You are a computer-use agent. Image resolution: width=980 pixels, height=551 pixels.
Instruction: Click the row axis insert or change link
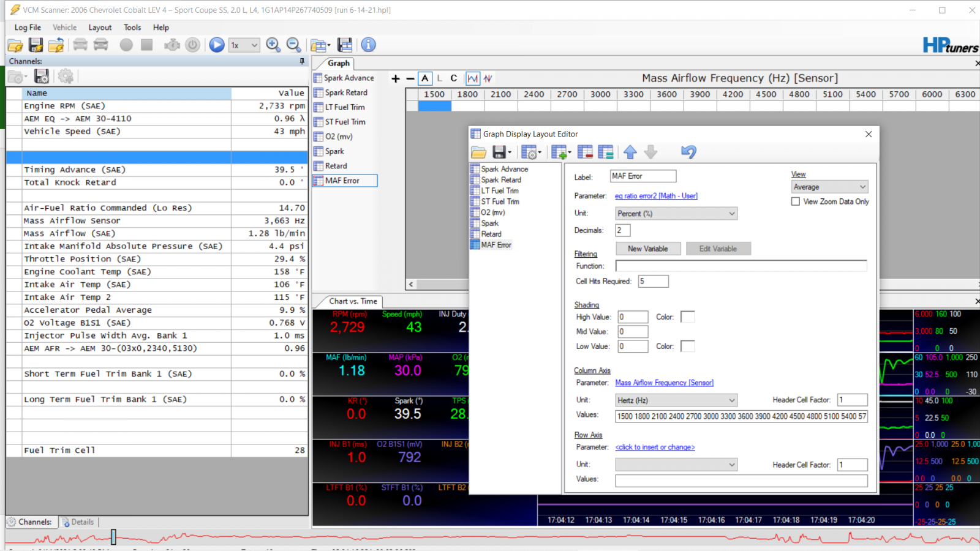click(655, 447)
